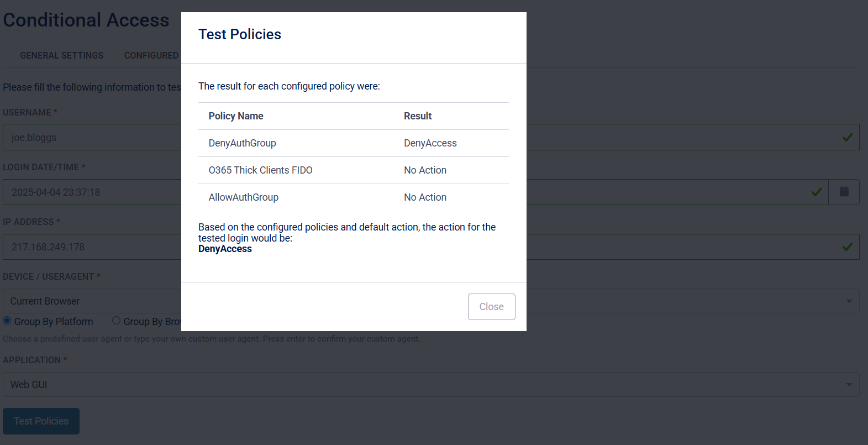Click the username field's green validation checkmark

[847, 137]
